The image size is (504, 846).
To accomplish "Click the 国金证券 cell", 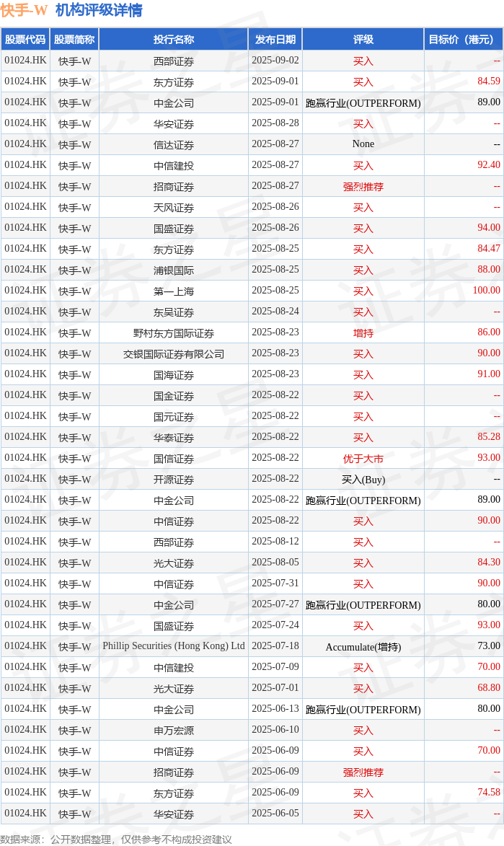I will (x=174, y=395).
